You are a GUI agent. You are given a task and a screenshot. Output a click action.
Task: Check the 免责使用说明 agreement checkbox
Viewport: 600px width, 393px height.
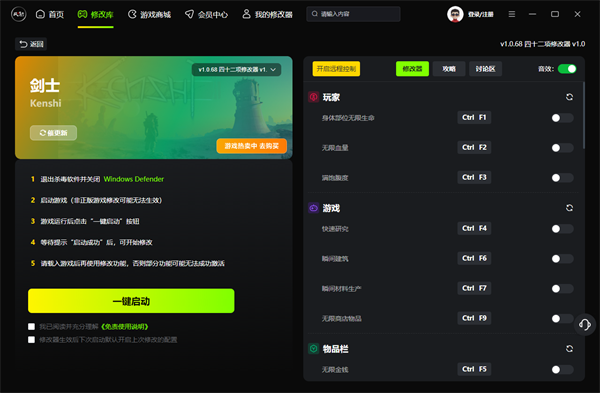click(31, 326)
